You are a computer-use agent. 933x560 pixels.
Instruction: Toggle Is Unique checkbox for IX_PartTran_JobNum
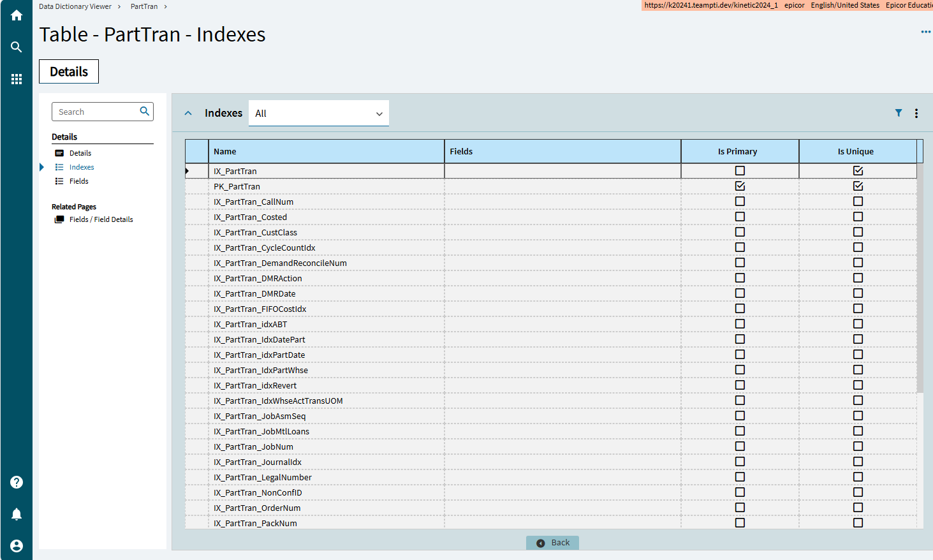point(858,446)
